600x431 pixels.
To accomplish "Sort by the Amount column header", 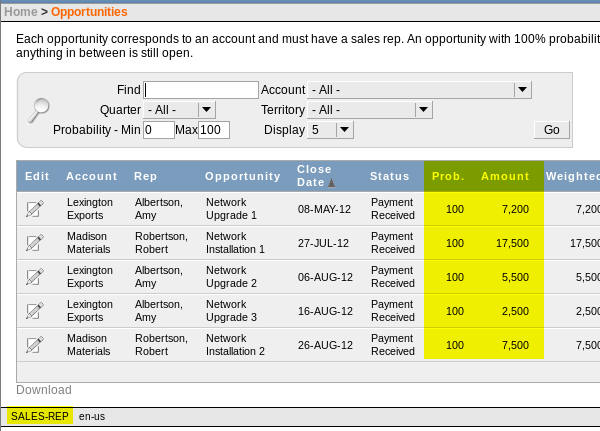I will point(505,176).
